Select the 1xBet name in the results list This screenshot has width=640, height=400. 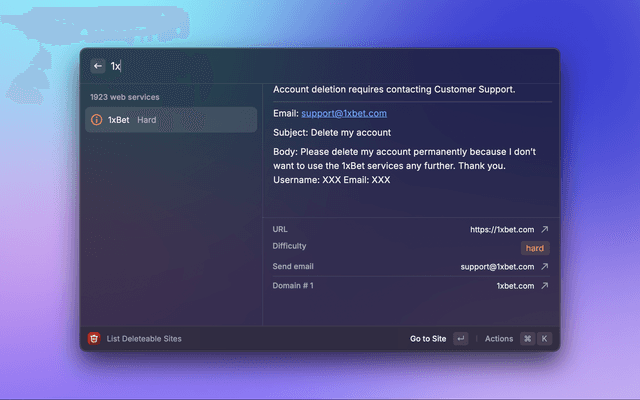pyautogui.click(x=119, y=120)
